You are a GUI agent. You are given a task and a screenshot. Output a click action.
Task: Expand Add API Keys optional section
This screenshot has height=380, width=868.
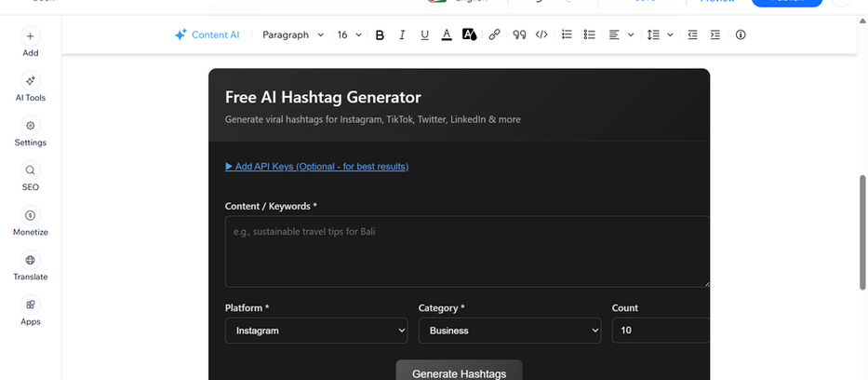coord(316,166)
